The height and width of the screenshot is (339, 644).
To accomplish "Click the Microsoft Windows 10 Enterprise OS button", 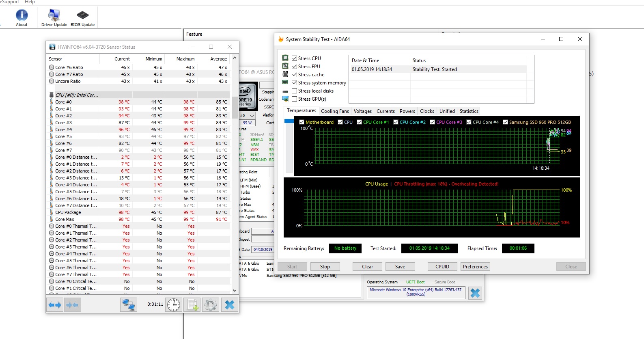I will click(416, 292).
